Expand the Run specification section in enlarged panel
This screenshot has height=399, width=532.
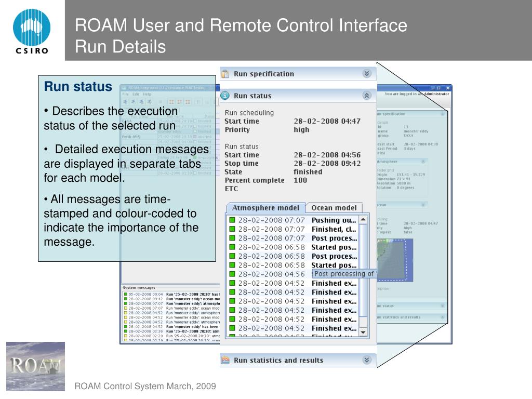367,74
